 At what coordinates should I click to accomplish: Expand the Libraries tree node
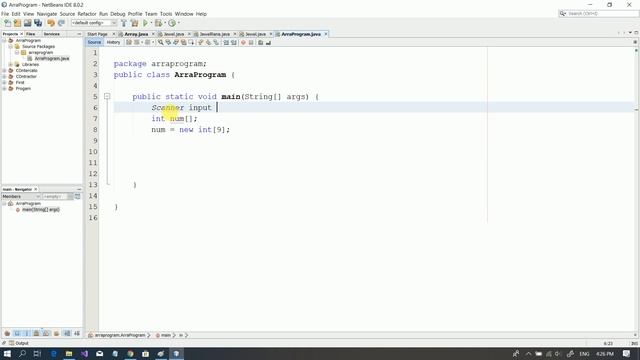[11, 64]
